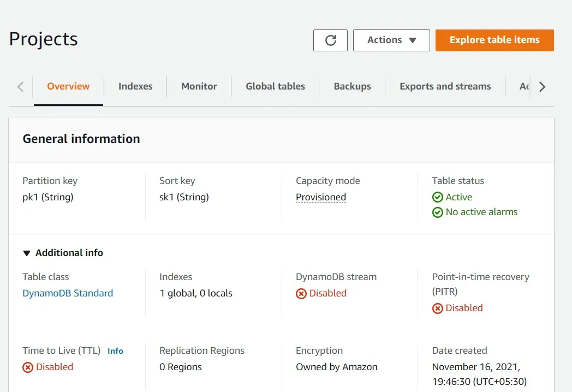Open the Monitor tab
This screenshot has height=392, width=572.
[199, 86]
